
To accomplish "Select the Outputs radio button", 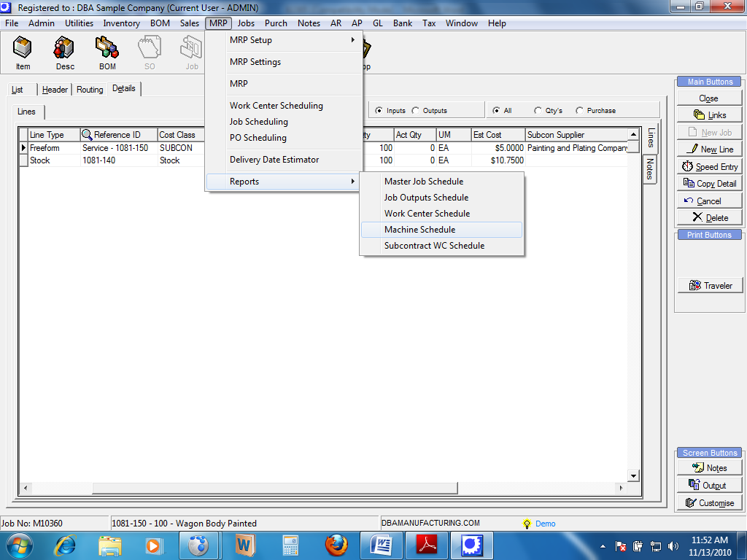I will click(416, 111).
